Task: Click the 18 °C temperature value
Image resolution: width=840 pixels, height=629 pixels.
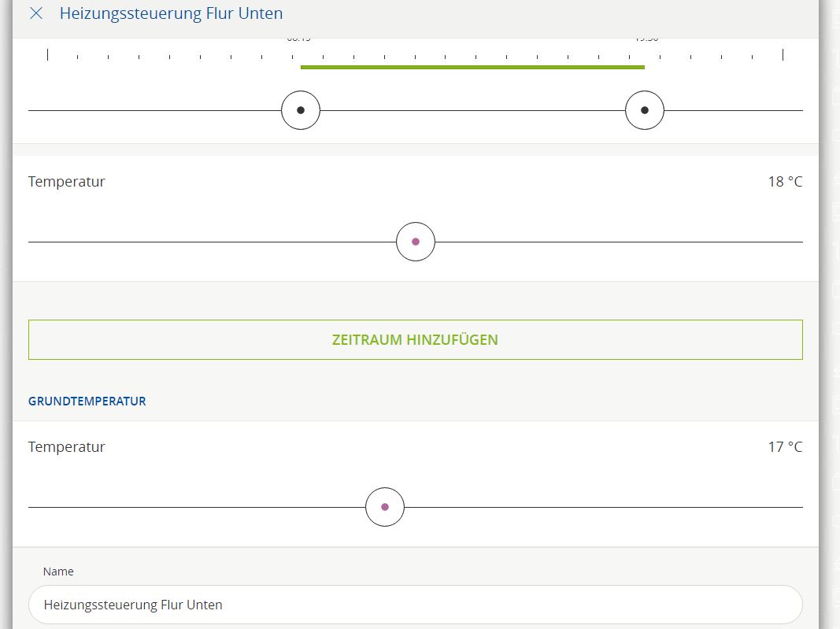Action: click(x=785, y=182)
